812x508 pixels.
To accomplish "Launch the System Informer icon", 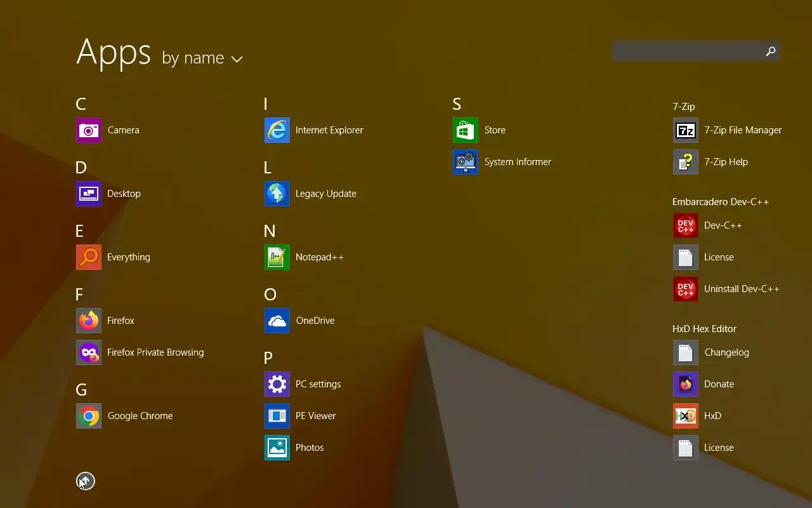I will (466, 162).
